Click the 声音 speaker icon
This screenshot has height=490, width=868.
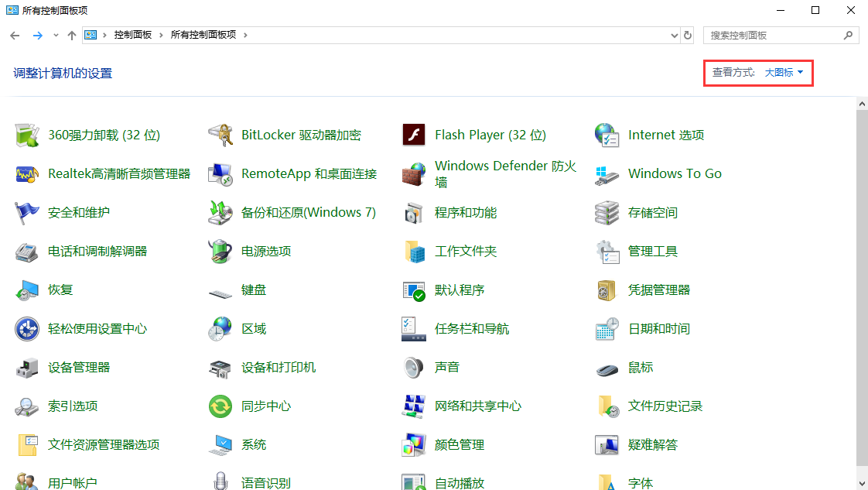tap(414, 367)
